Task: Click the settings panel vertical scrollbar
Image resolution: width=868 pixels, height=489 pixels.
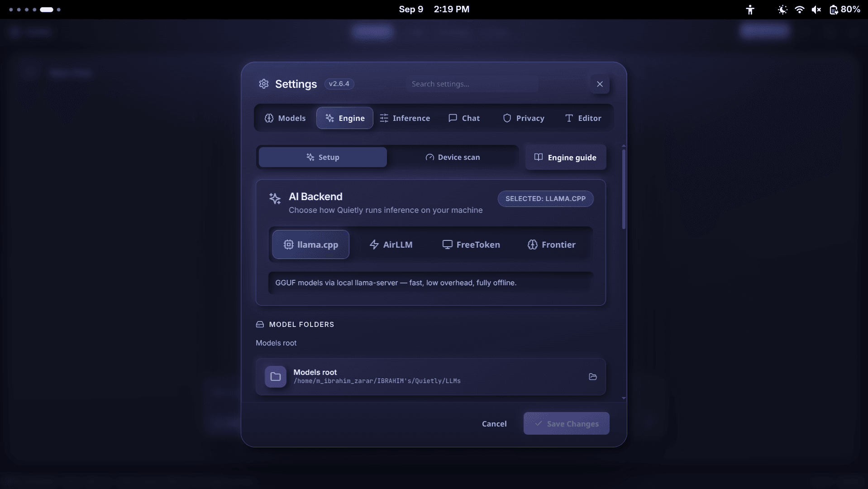Action: tap(624, 189)
